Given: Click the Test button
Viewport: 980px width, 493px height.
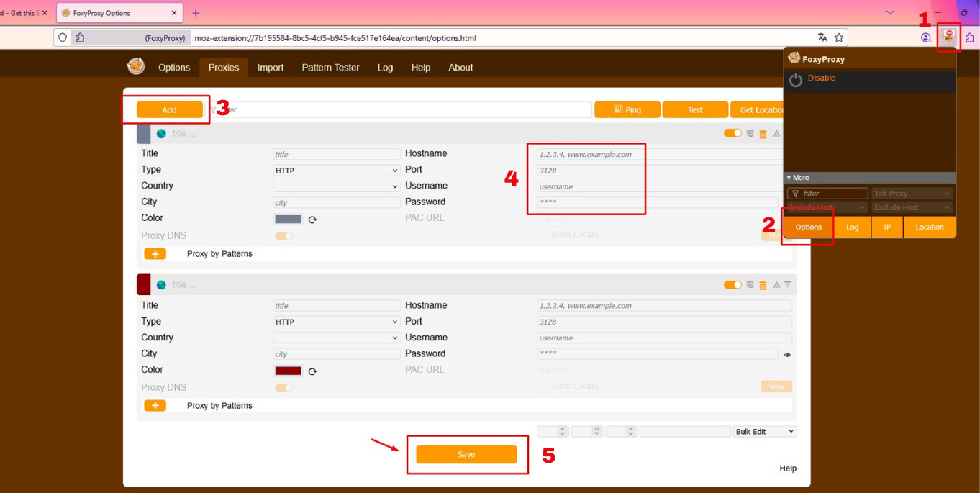Looking at the screenshot, I should 695,109.
